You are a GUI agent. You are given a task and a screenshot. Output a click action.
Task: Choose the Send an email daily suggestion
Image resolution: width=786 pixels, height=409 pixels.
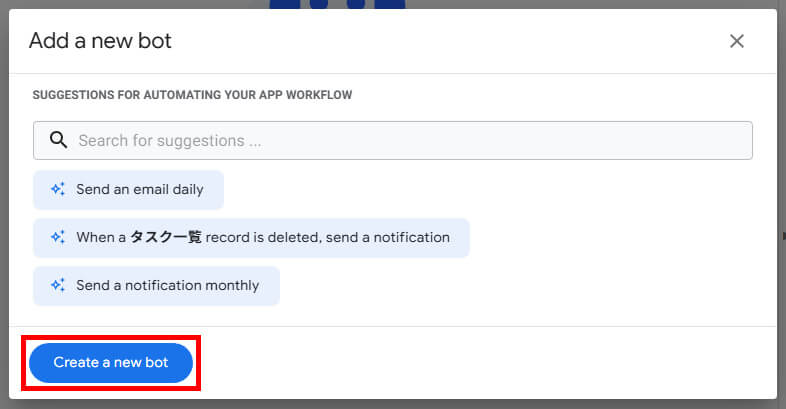[x=139, y=190]
